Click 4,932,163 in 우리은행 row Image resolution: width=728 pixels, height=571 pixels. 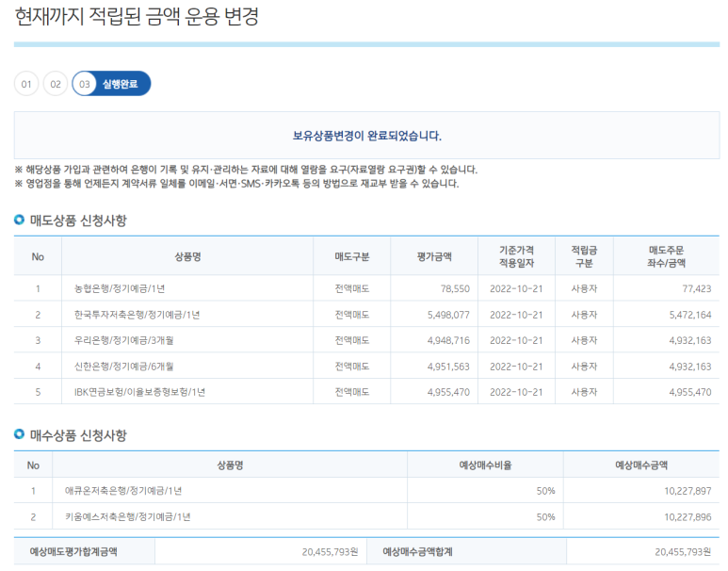pos(690,340)
